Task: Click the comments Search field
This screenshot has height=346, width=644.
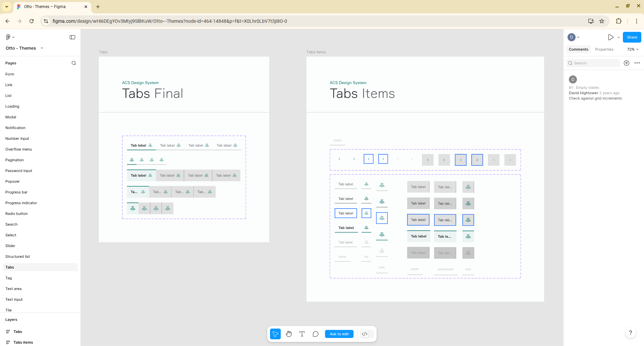Action: pos(594,63)
